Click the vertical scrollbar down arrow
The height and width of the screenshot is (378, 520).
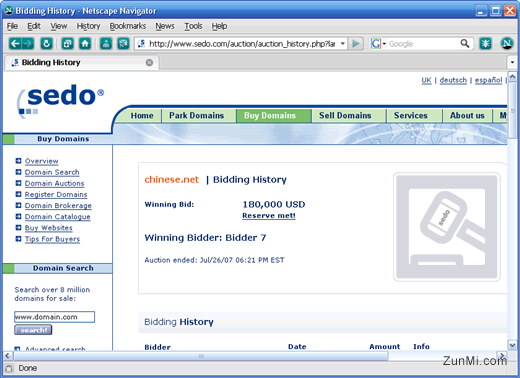(512, 345)
